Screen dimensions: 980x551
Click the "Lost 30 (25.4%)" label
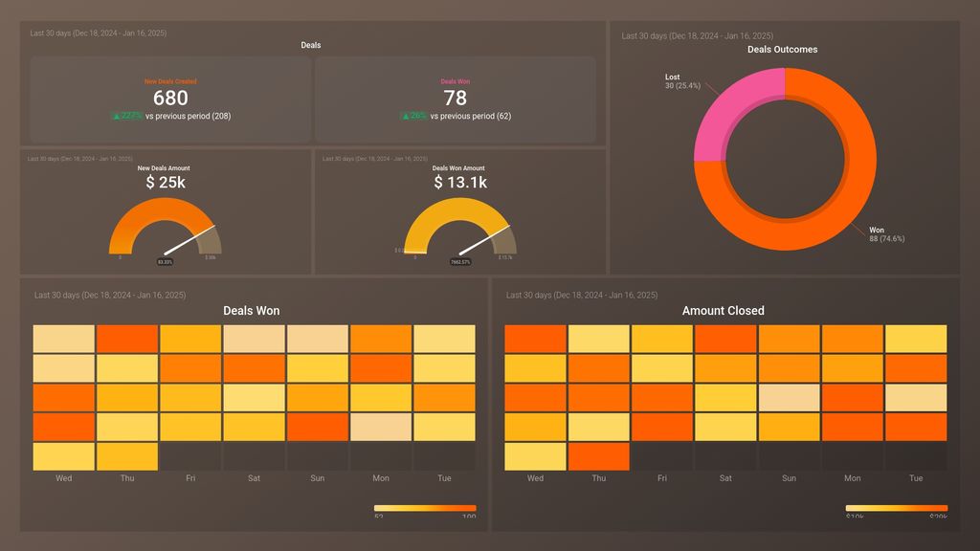point(682,81)
